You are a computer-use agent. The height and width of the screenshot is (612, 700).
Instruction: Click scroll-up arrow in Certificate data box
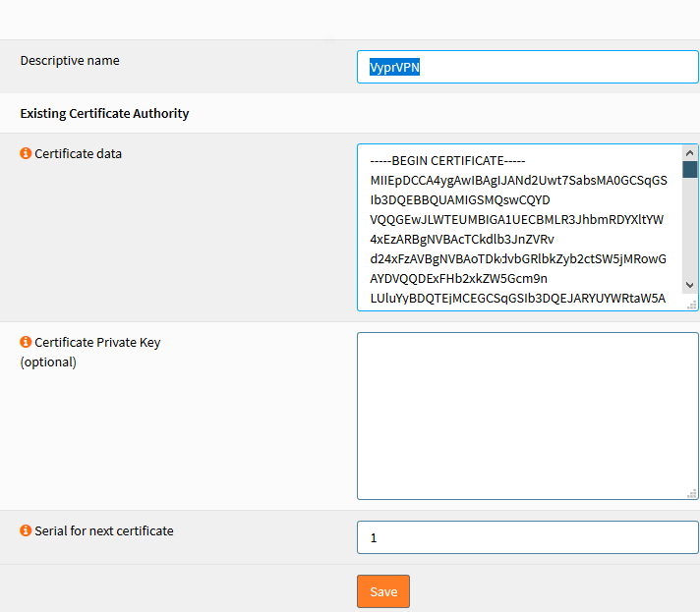(x=690, y=153)
